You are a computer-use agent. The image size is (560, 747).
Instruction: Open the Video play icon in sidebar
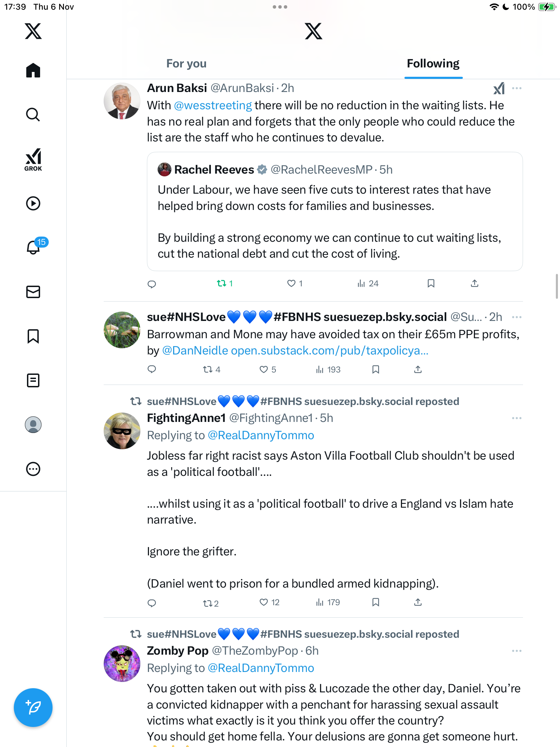(33, 203)
